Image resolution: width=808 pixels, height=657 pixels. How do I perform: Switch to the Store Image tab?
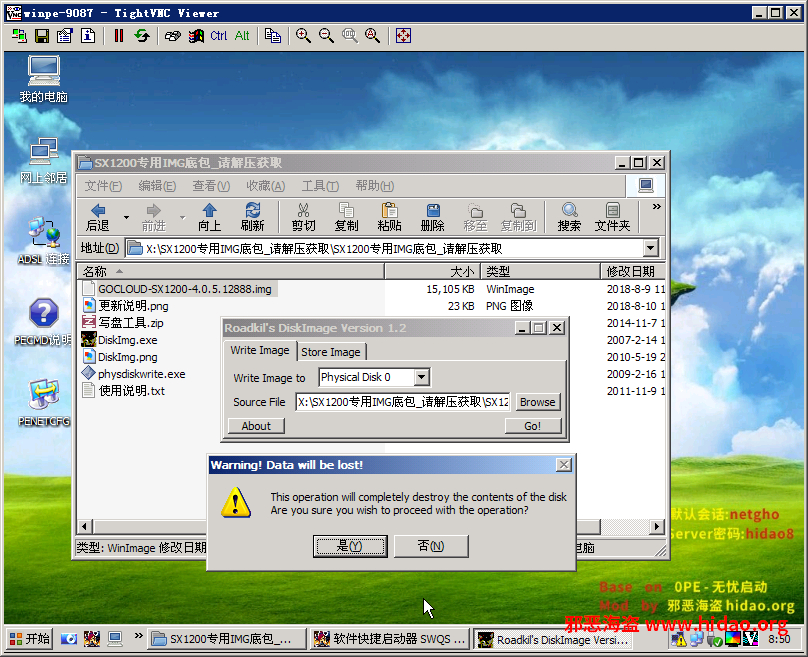click(x=331, y=351)
